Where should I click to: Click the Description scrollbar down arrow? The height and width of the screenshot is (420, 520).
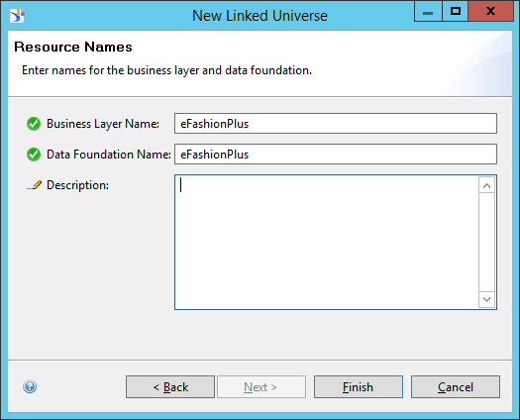click(487, 299)
